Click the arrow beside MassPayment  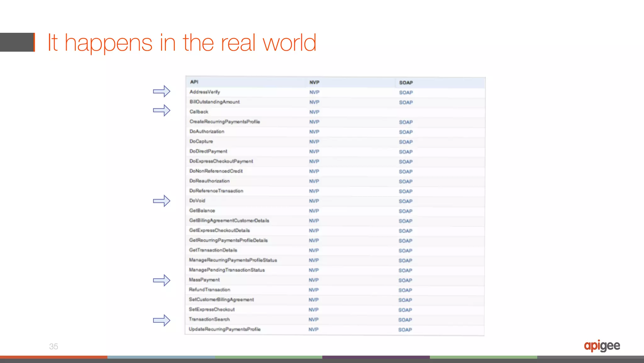162,280
